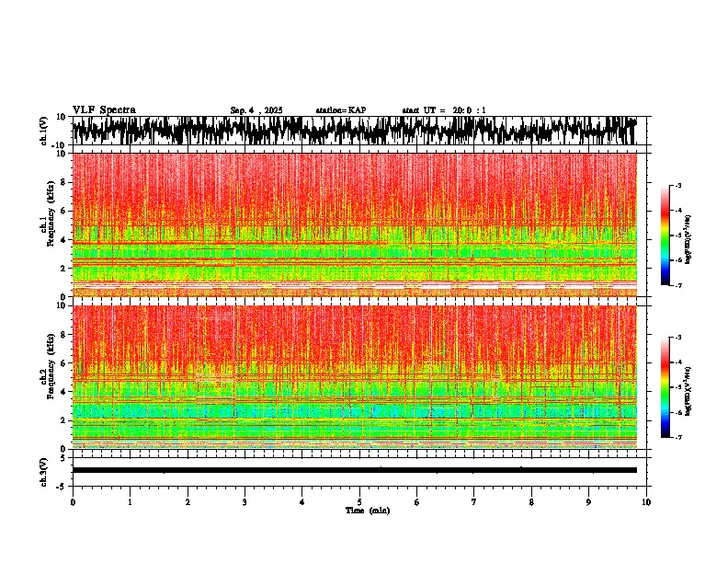Viewport: 728px width, 563px height.
Task: Click the ch.1 colorbar log(PSD) unit label
Action: tap(688, 239)
